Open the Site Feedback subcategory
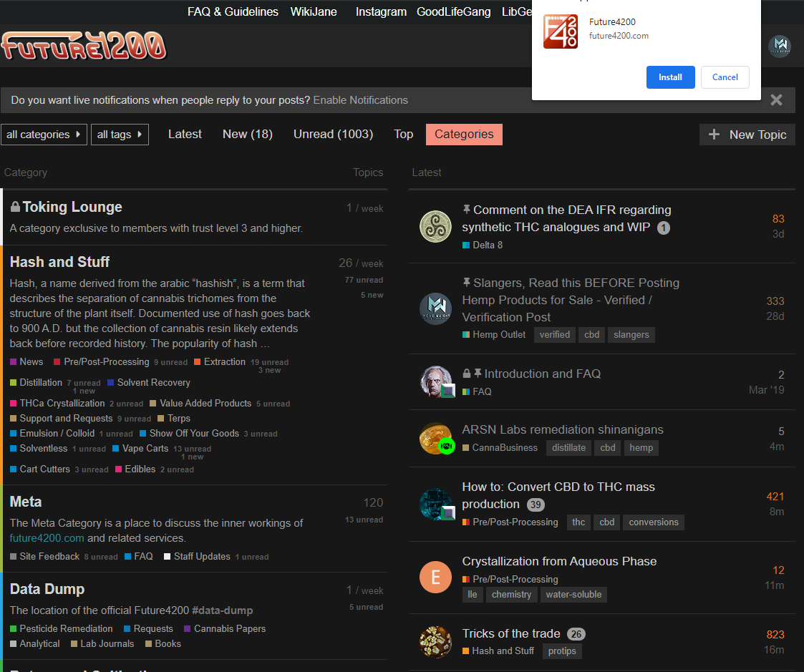 click(44, 556)
